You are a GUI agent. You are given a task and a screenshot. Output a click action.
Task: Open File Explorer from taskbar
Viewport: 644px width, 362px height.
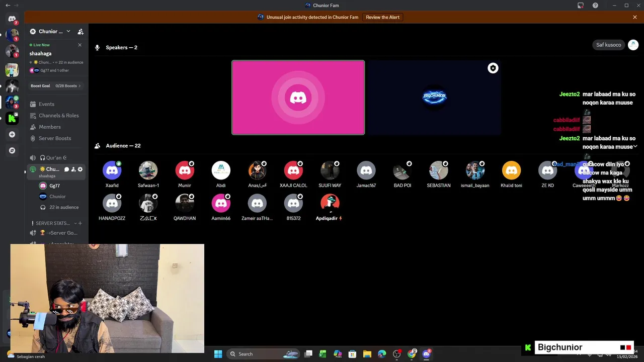[x=367, y=354]
